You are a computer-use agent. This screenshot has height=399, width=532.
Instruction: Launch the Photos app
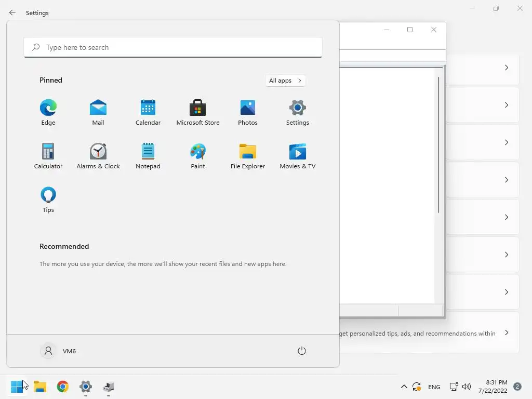point(248,112)
